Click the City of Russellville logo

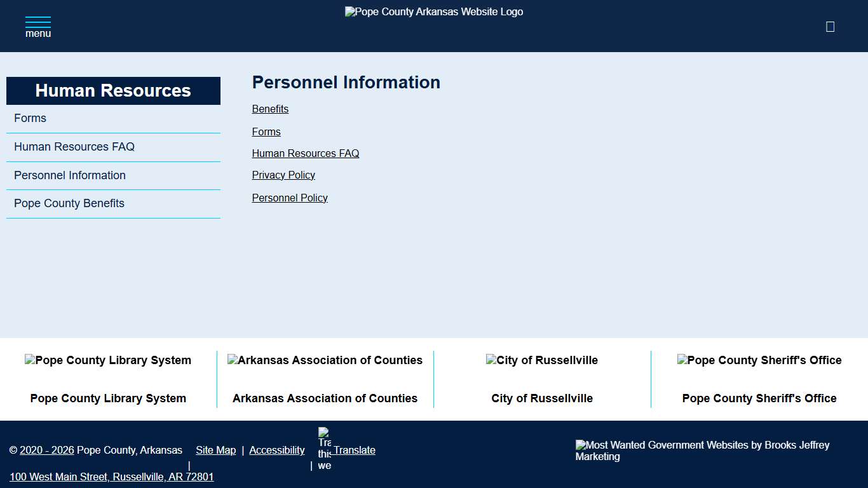tap(541, 360)
